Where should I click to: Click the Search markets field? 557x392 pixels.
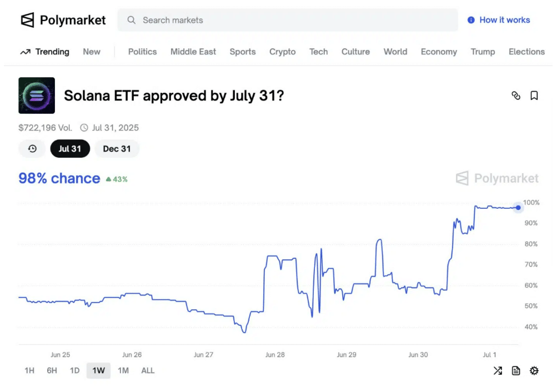(x=288, y=20)
